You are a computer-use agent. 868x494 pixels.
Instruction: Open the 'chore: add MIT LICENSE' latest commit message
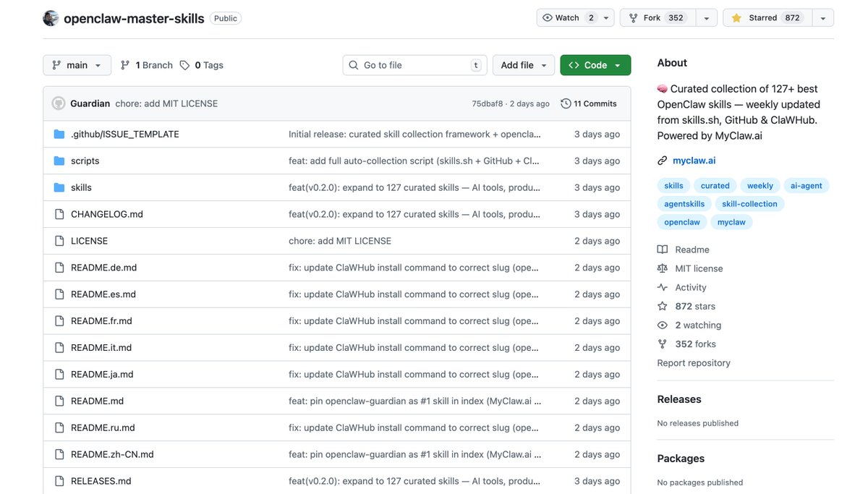pyautogui.click(x=166, y=103)
